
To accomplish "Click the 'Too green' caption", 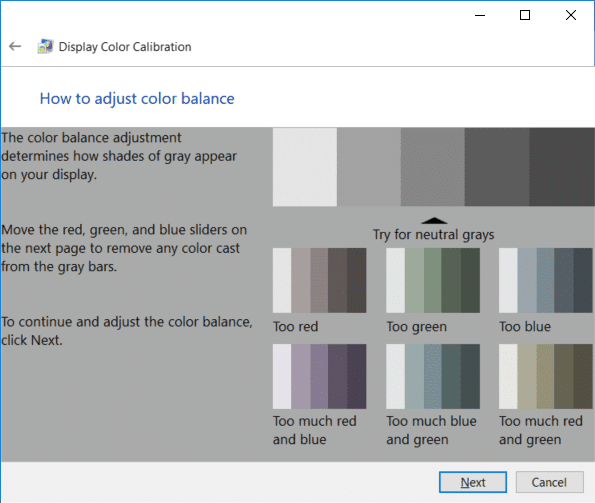I will 417,327.
